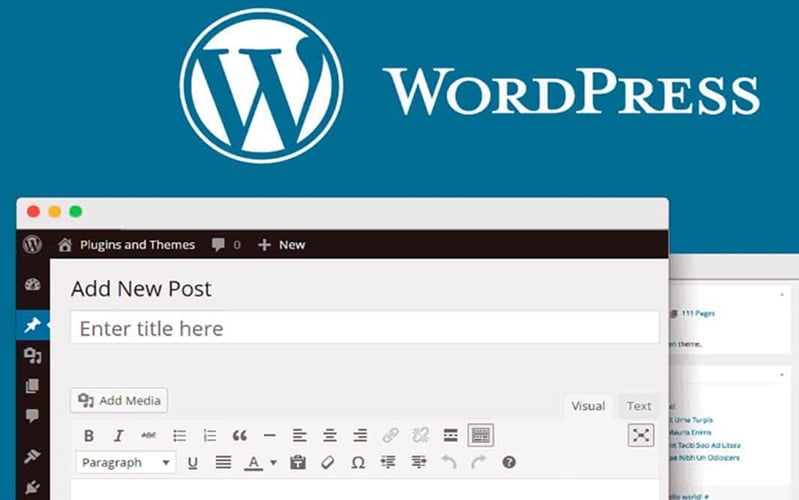Open the Comments sidebar icon

click(32, 416)
